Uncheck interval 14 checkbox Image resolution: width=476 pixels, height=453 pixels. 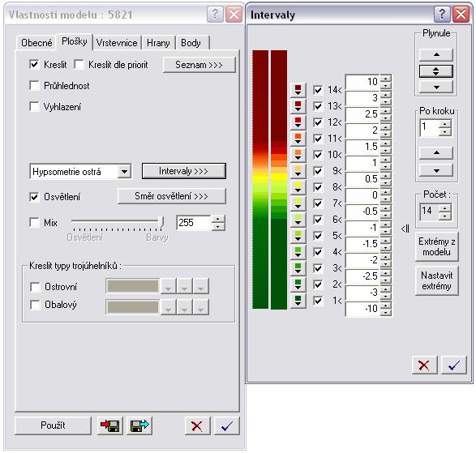[x=318, y=90]
